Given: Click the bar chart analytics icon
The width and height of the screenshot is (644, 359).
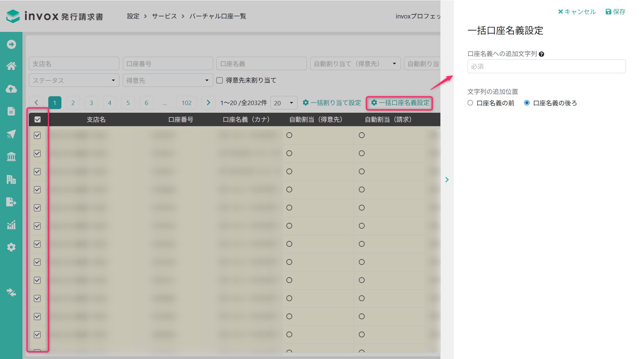Looking at the screenshot, I should [x=11, y=224].
